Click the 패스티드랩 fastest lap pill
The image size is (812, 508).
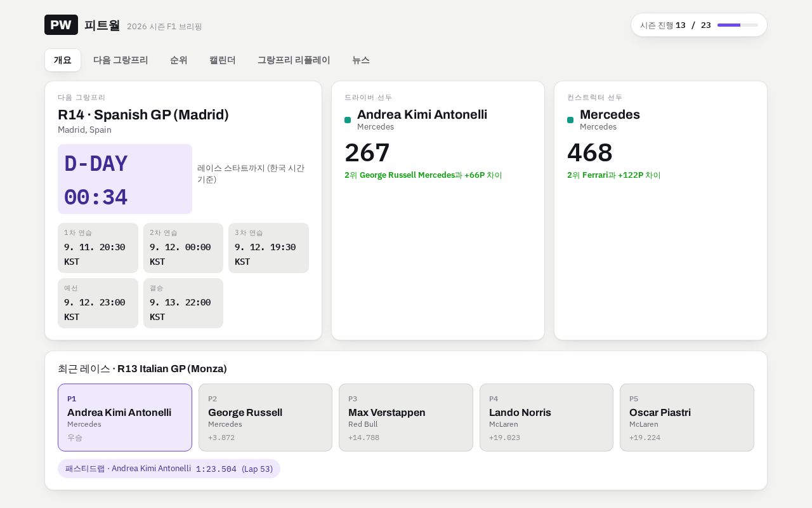[x=169, y=469]
